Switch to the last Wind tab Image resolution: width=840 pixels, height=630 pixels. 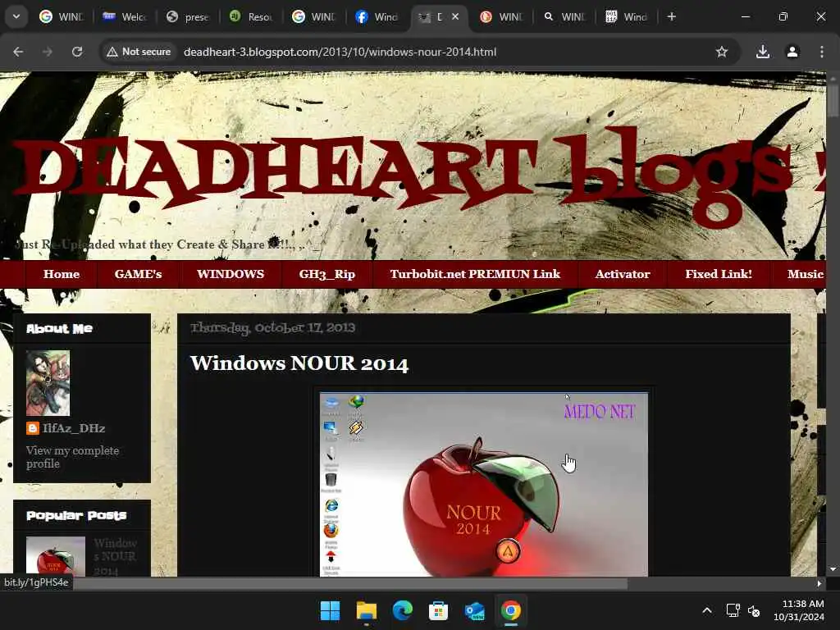point(626,16)
